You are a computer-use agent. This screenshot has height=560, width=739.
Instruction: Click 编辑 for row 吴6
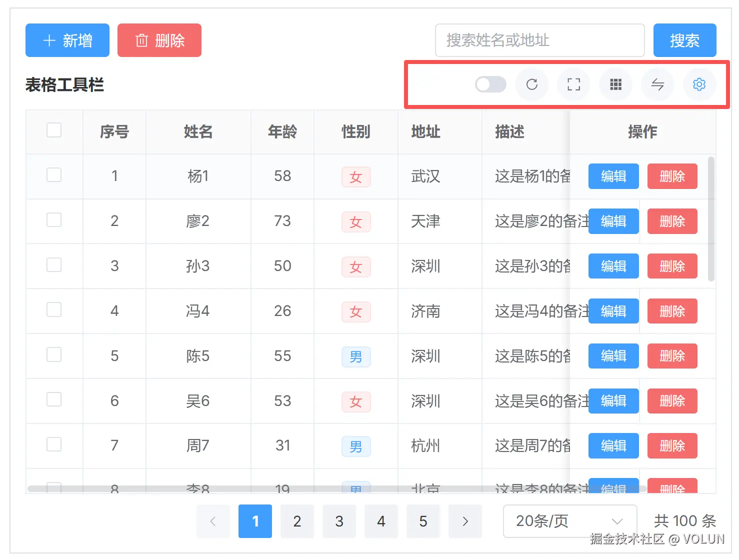(613, 401)
